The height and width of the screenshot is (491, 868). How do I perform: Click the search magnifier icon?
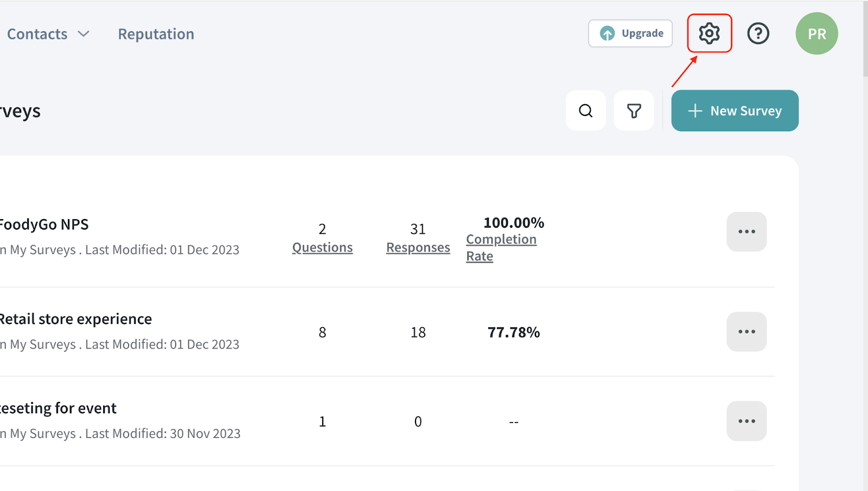click(585, 111)
